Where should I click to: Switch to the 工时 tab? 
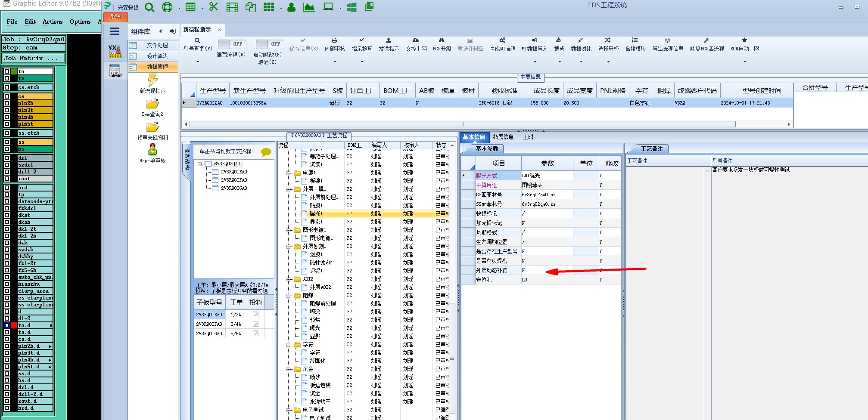click(x=528, y=137)
